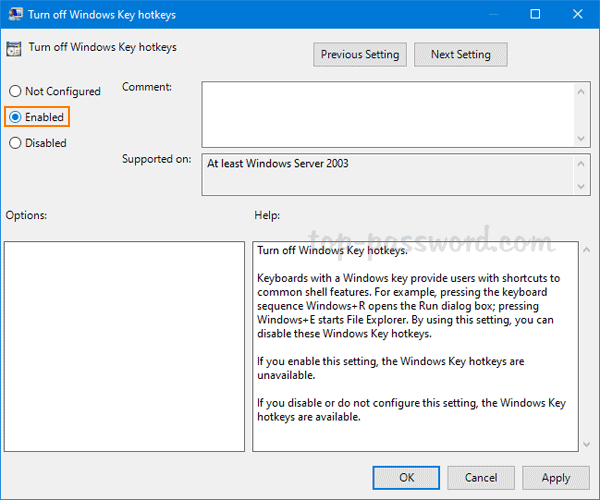Go to the Previous Setting
The image size is (600, 500).
(359, 55)
